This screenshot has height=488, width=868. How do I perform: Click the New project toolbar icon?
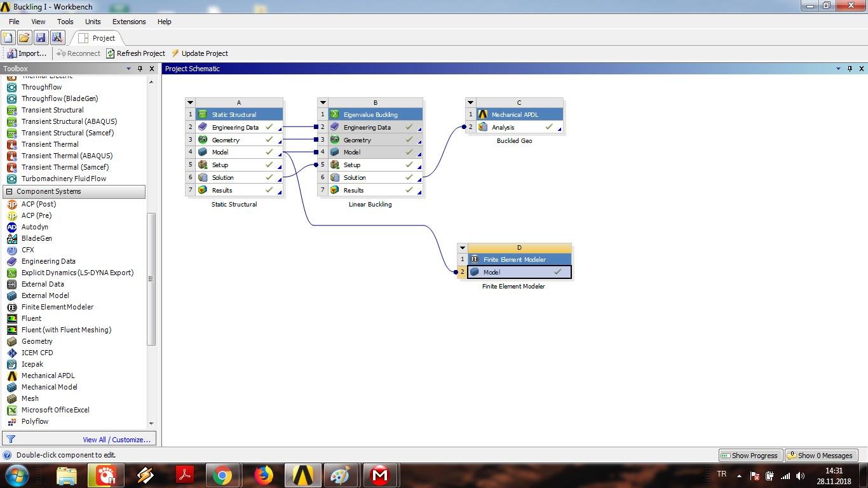8,38
